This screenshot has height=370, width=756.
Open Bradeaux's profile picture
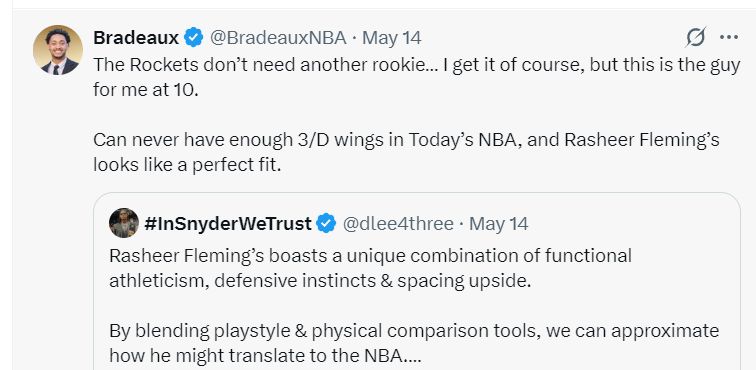coord(58,50)
